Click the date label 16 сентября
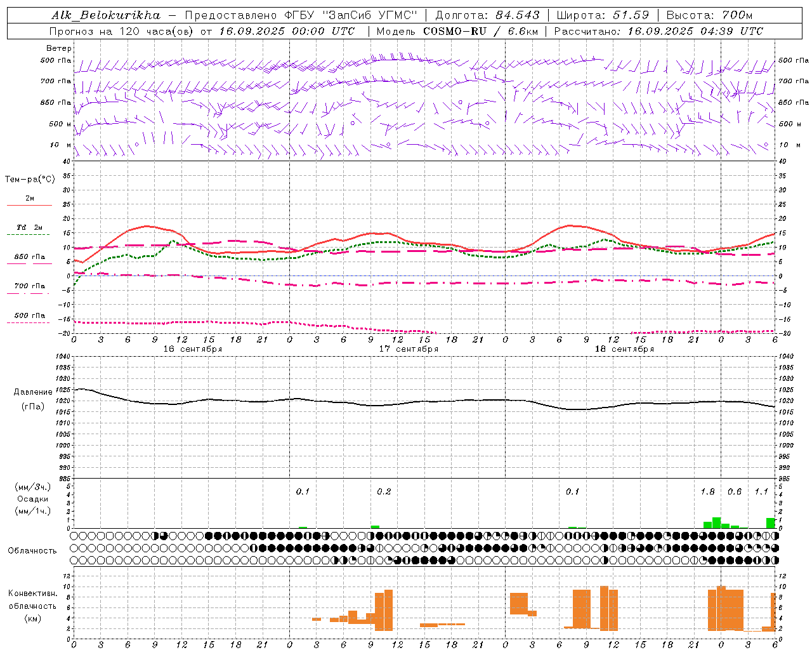Image resolution: width=812 pixels, height=650 pixels. pos(193,348)
